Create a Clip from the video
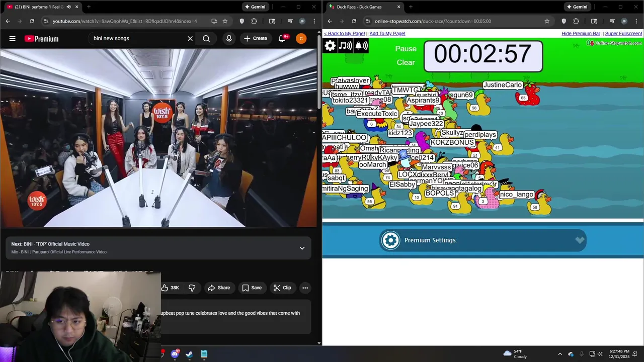Viewport: 644px width, 362px height. (x=282, y=288)
